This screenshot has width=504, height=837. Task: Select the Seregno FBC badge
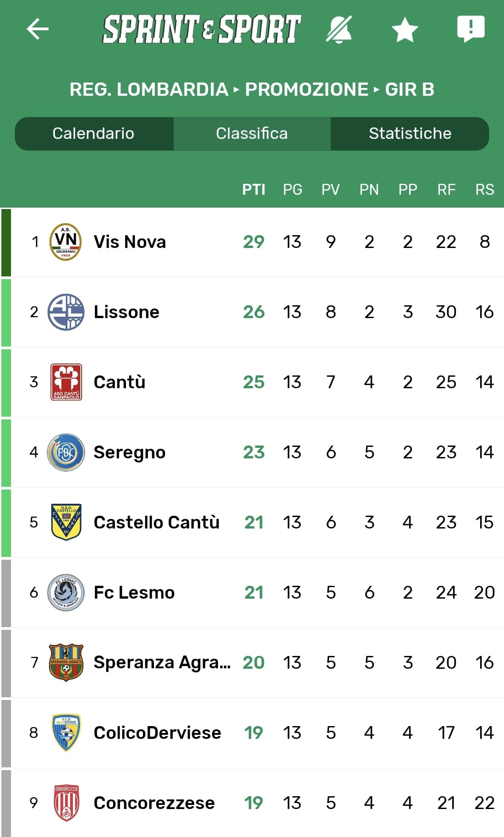click(x=66, y=452)
